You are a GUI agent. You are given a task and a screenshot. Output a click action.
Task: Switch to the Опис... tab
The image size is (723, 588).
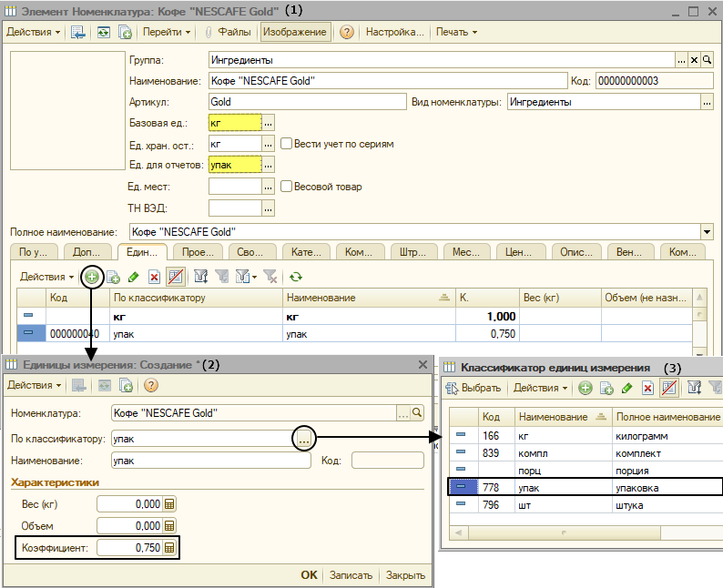[x=575, y=252]
